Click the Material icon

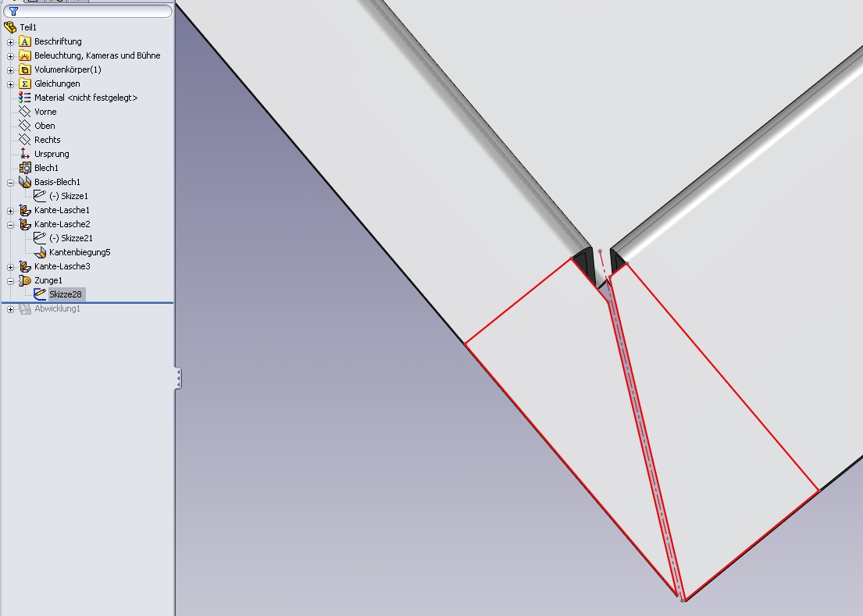point(25,98)
